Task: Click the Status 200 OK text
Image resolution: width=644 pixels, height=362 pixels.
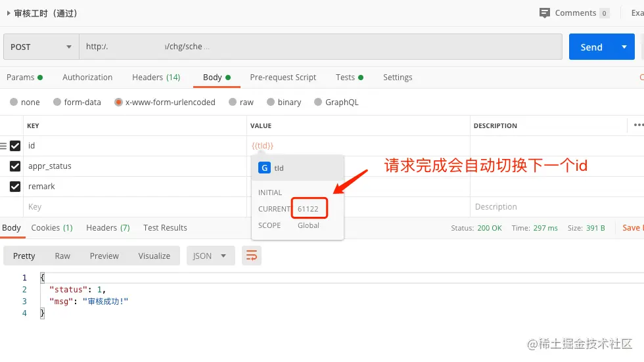Action: 476,228
